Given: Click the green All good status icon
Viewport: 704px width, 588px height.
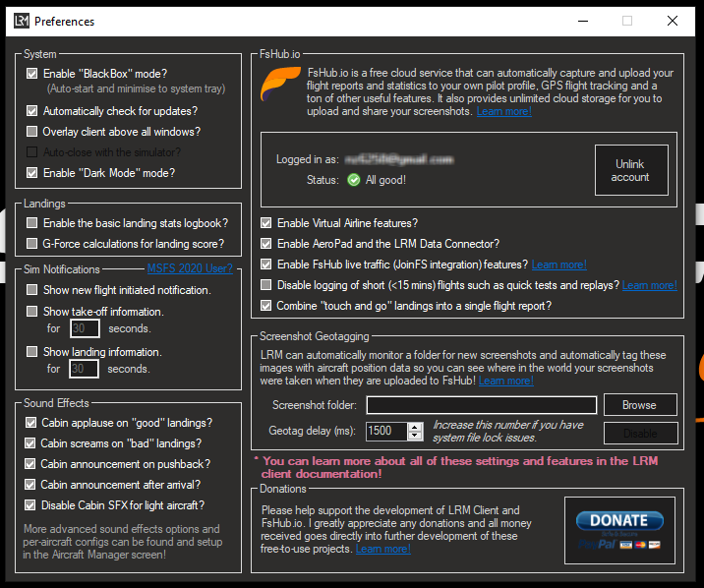Looking at the screenshot, I should point(354,180).
